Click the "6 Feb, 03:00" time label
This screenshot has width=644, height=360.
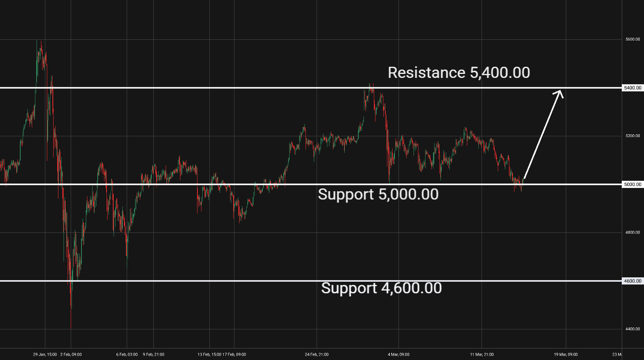click(127, 354)
